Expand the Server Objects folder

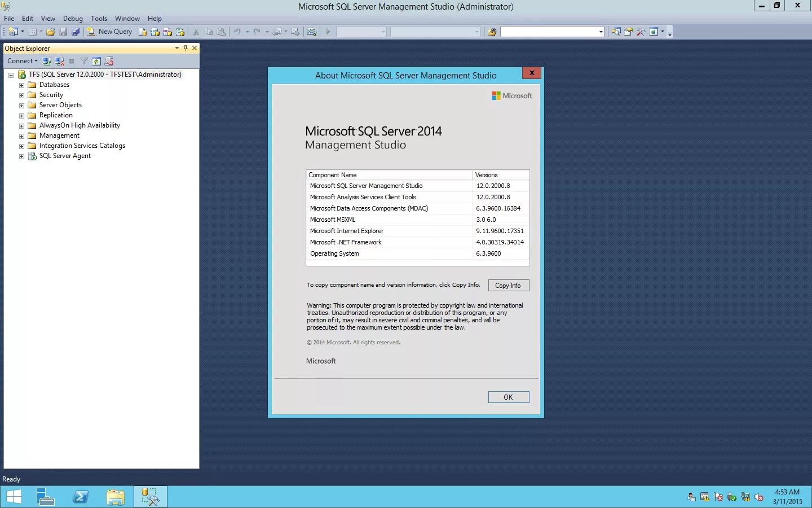pos(21,106)
